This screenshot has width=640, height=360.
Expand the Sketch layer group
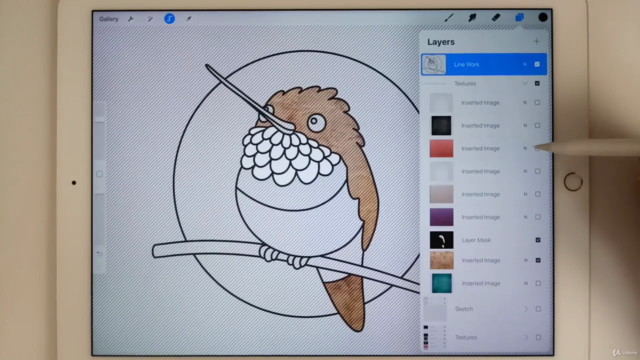(526, 309)
